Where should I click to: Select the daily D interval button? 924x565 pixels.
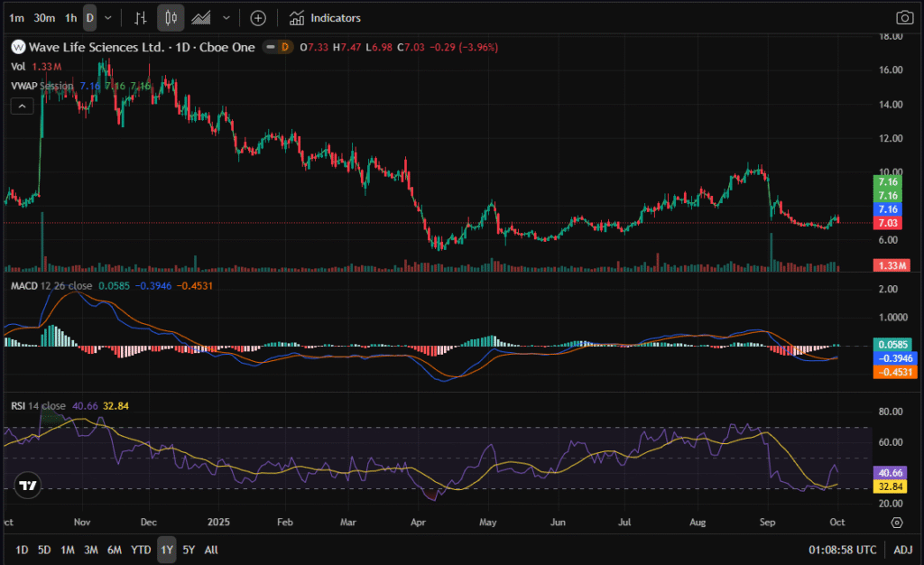coord(89,18)
